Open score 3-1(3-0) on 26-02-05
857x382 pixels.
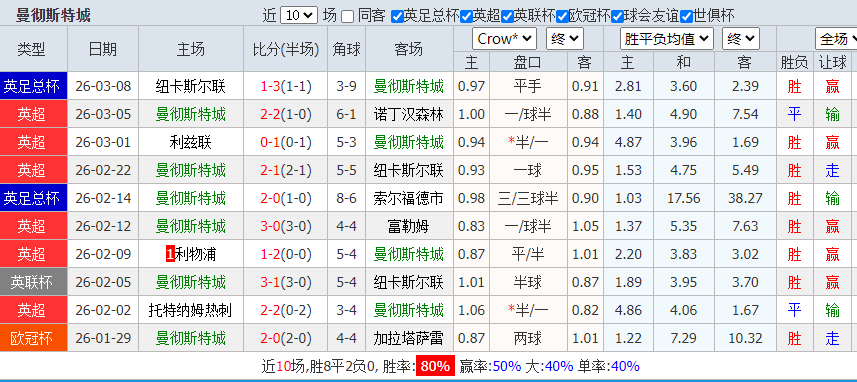coord(286,282)
